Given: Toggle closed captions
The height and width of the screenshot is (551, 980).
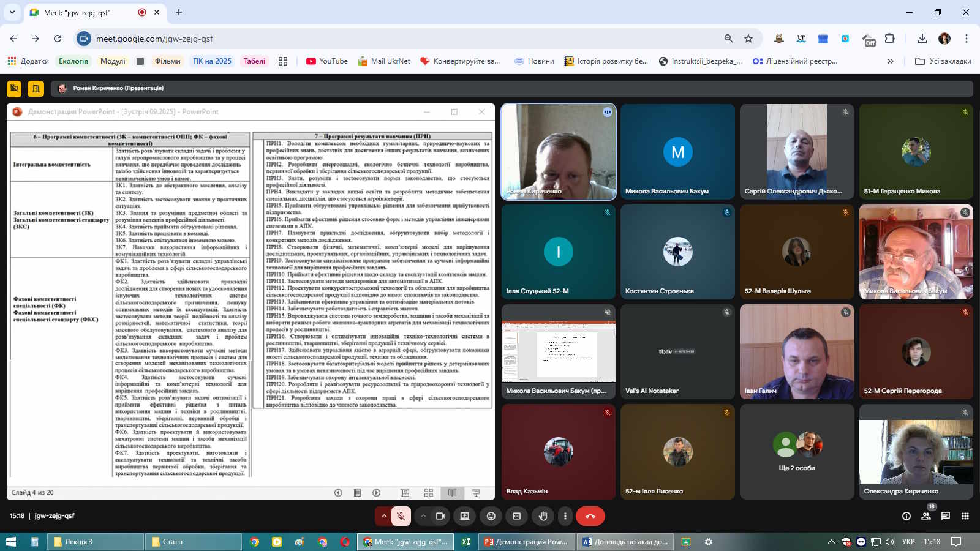Looking at the screenshot, I should pyautogui.click(x=517, y=516).
